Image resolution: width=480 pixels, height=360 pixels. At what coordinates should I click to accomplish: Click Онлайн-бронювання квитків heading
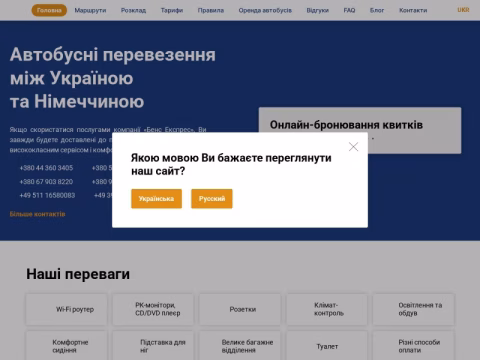346,125
